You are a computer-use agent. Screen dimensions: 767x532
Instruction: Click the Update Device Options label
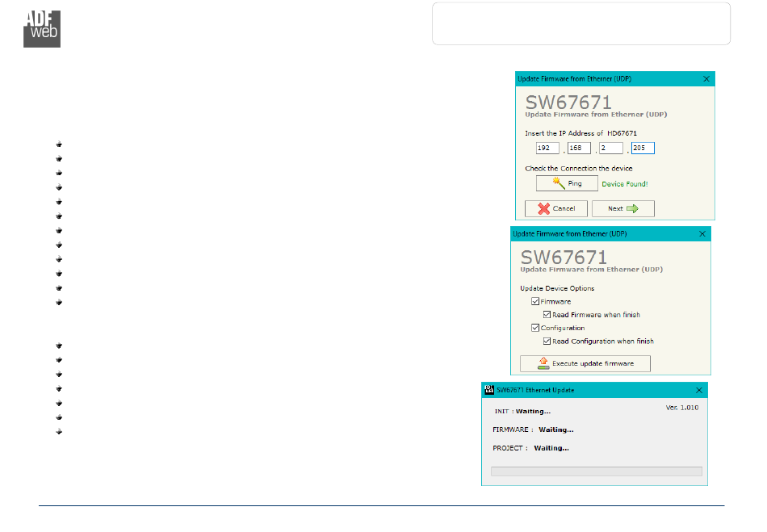point(557,288)
